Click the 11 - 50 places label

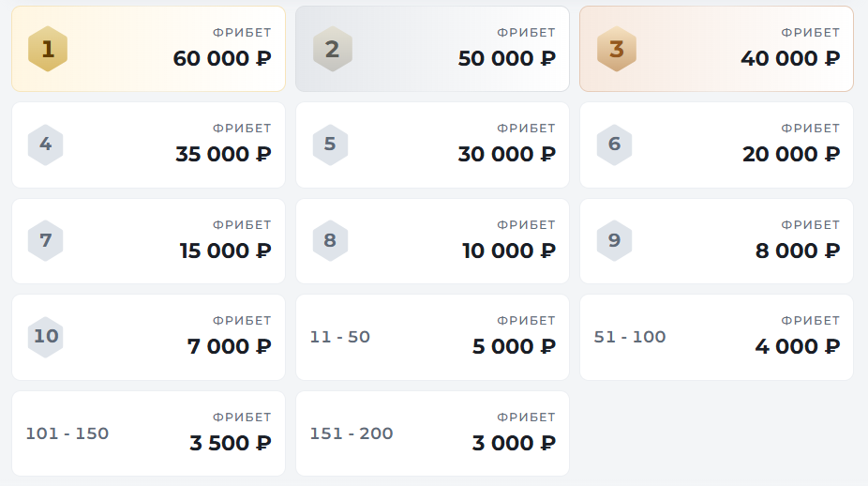tap(340, 337)
